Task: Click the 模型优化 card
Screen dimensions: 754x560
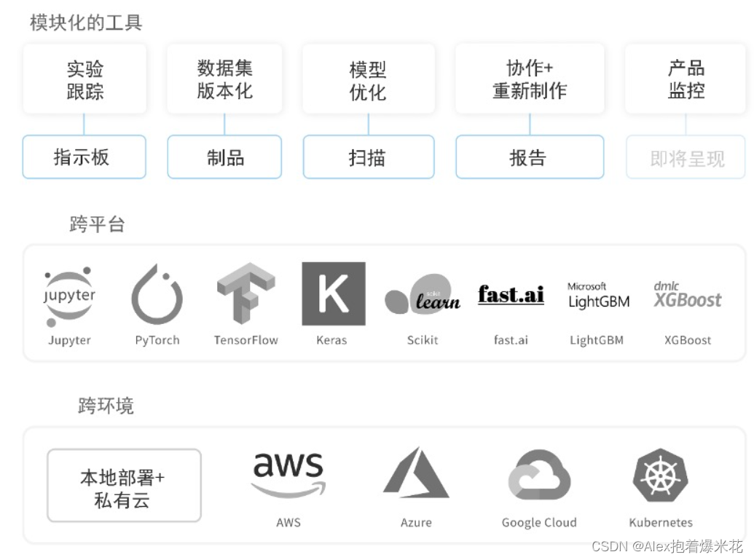Action: click(369, 79)
